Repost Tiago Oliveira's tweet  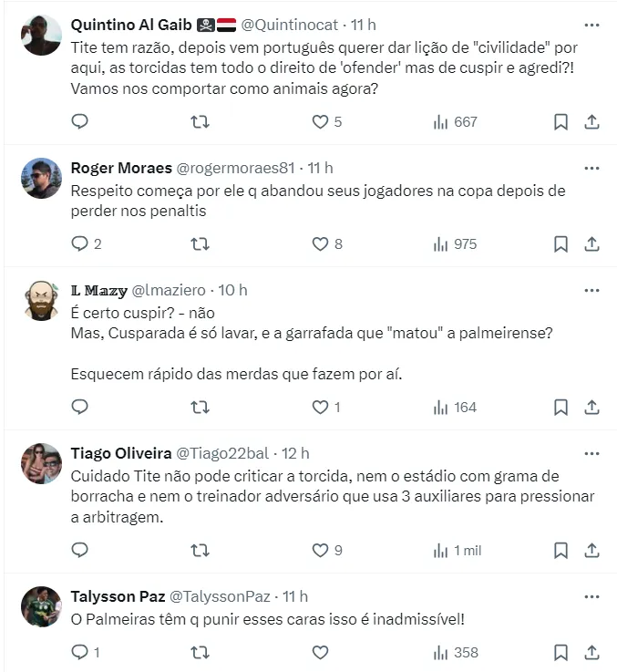pos(200,550)
